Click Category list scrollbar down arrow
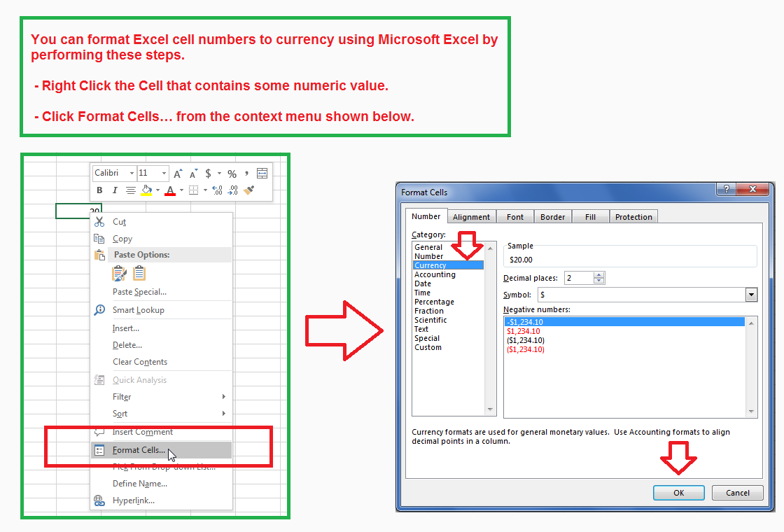 point(490,409)
